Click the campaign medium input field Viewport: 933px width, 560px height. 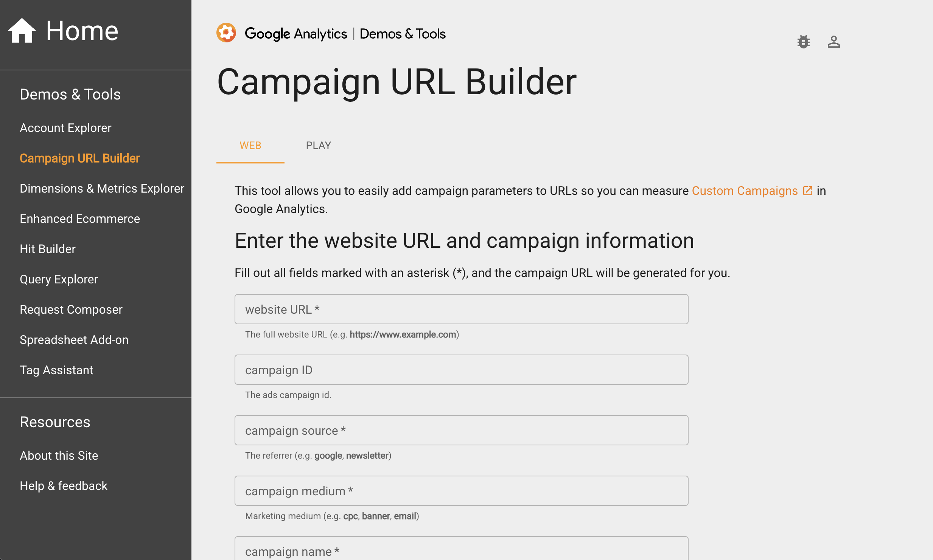tap(461, 491)
